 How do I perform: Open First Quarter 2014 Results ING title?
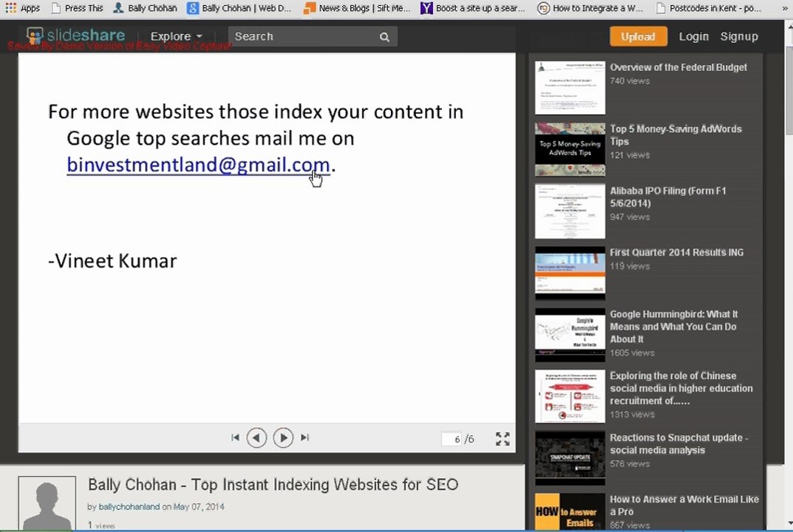tap(677, 253)
